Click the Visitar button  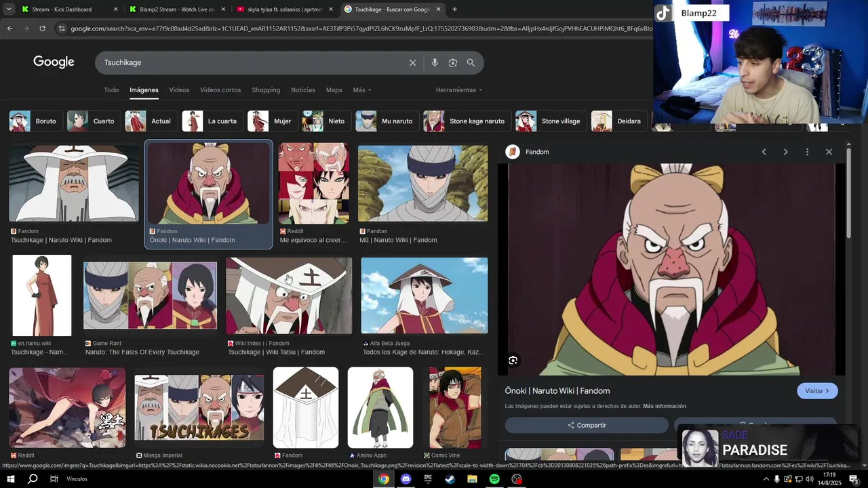coord(817,391)
